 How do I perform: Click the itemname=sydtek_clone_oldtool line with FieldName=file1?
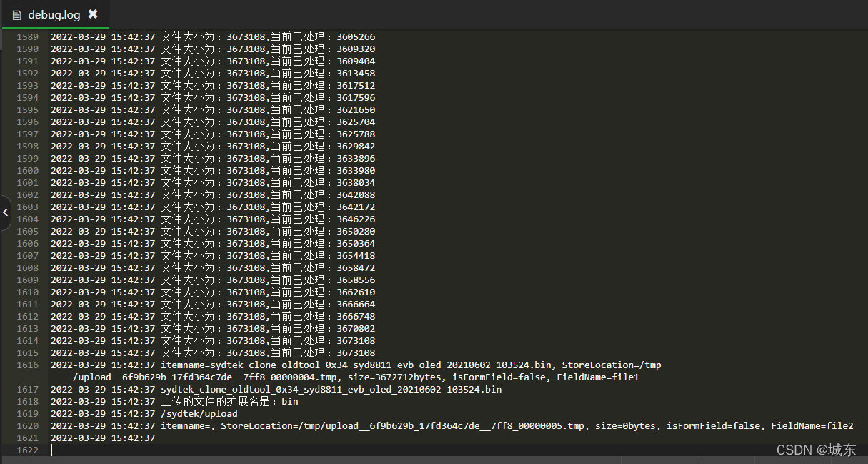356,371
